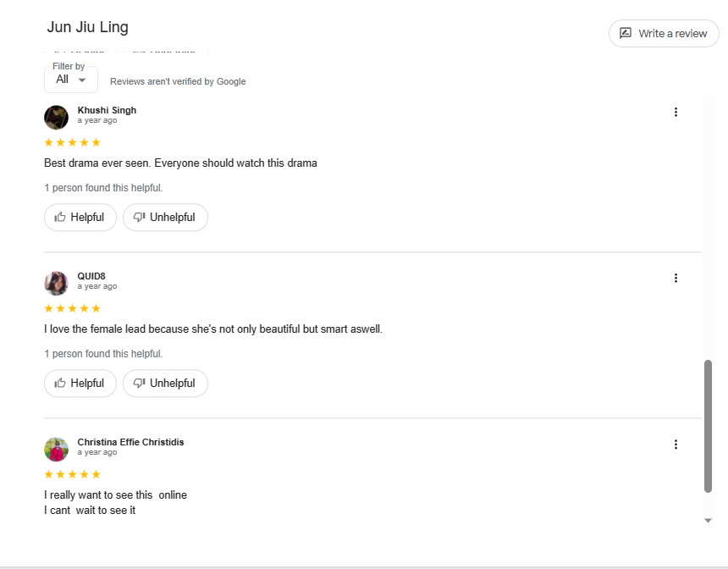Click the pencil icon in Write a review

point(626,34)
